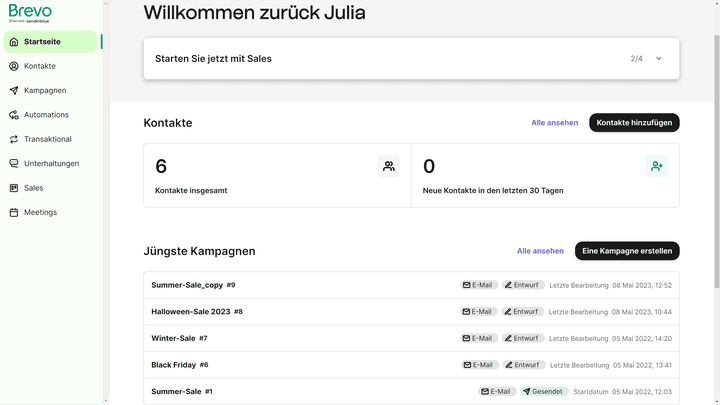720x405 pixels.
Task: Open the Halloween-Sale 2023 #8 campaign
Action: tap(411, 312)
